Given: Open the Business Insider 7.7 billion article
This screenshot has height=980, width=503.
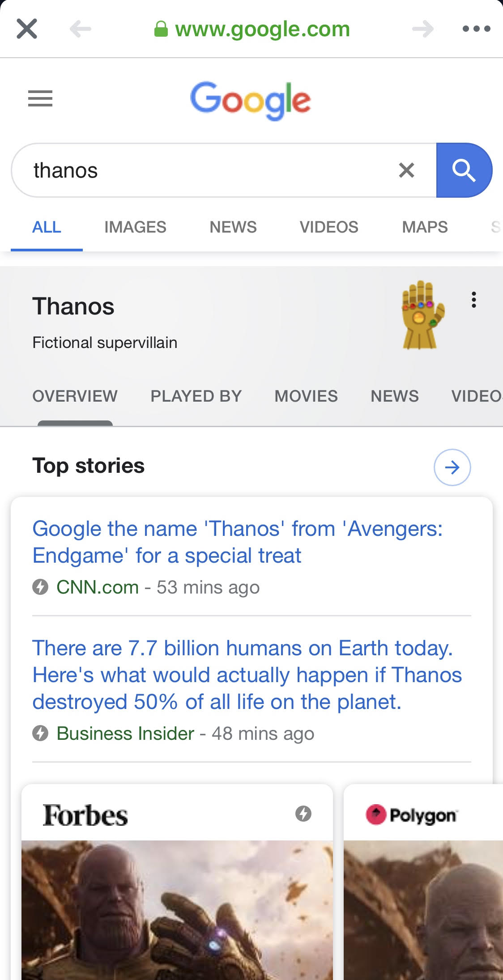Looking at the screenshot, I should point(246,675).
